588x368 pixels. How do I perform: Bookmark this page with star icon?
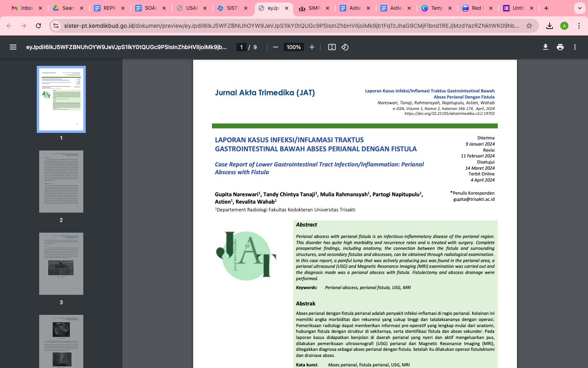[x=529, y=26]
